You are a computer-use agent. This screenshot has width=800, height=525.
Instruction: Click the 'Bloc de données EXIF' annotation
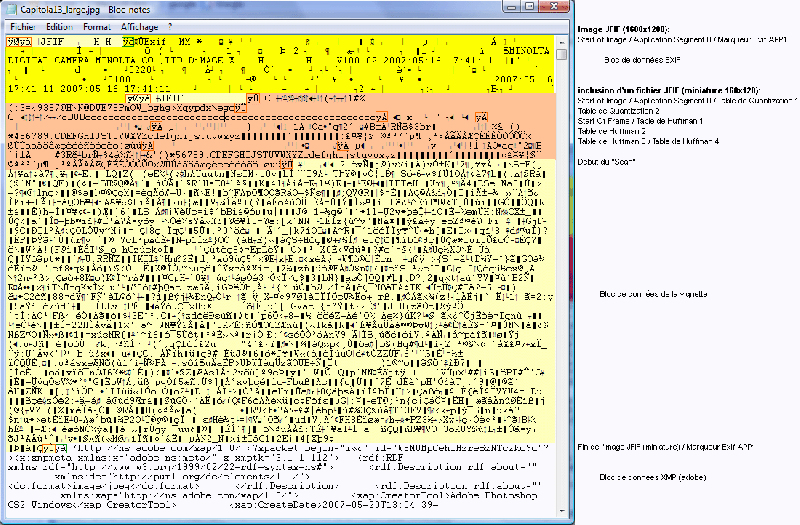(642, 60)
